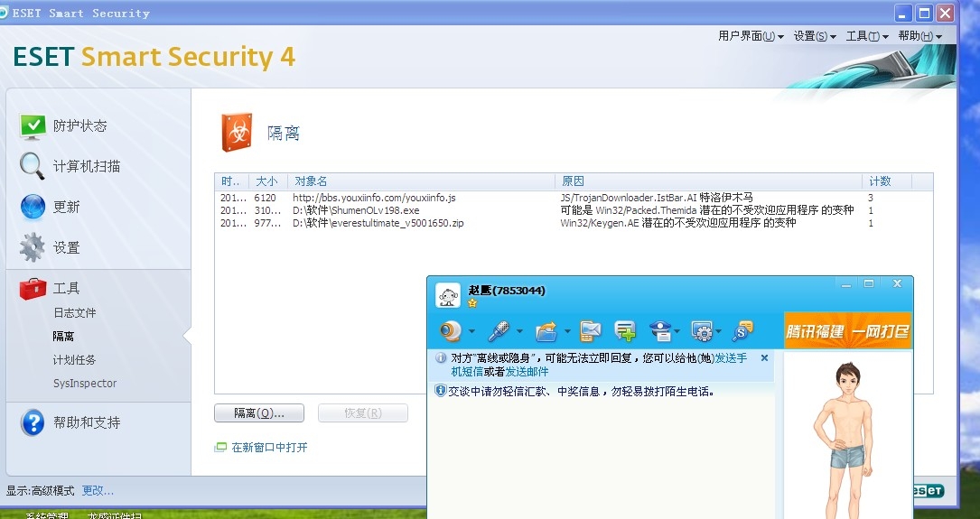Select the 工具 toolbox section in sidebar
980x519 pixels.
click(50, 288)
